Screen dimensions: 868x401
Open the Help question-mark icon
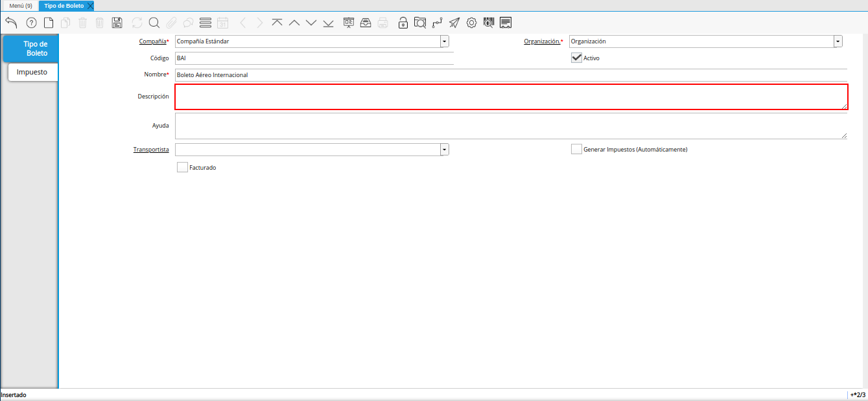pos(31,23)
